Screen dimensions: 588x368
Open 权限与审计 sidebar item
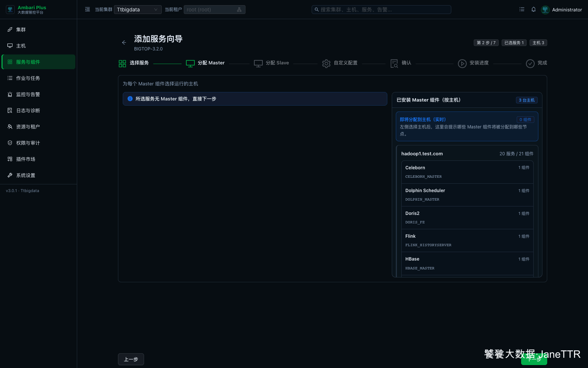[39, 143]
